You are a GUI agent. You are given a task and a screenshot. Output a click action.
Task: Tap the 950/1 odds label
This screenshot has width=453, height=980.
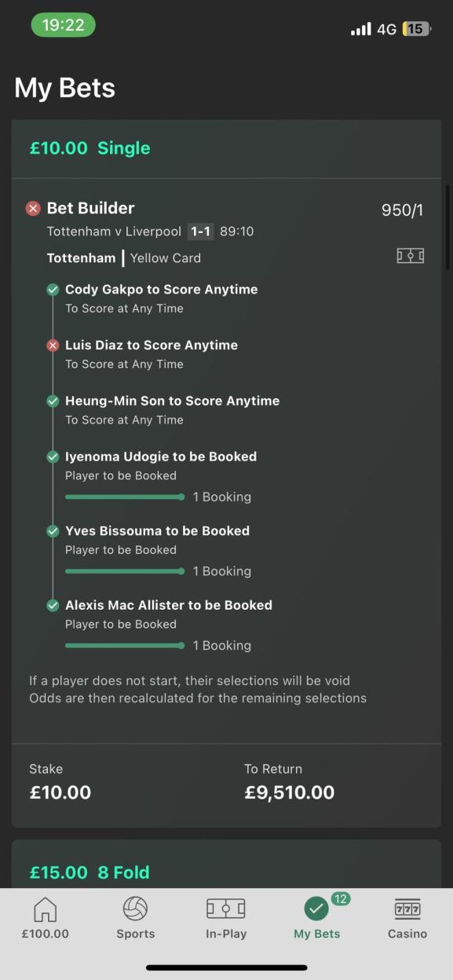click(402, 210)
